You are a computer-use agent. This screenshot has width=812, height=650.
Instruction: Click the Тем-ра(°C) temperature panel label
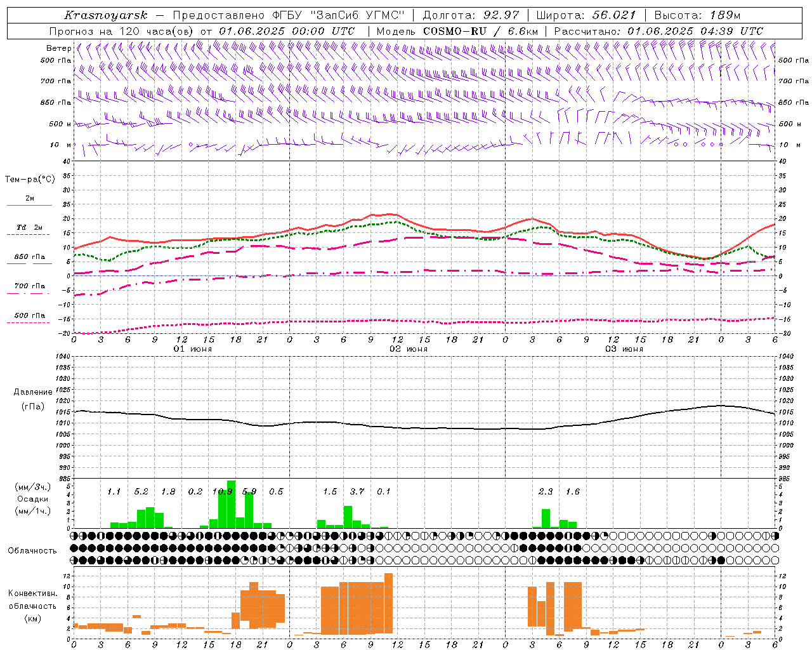pyautogui.click(x=30, y=180)
